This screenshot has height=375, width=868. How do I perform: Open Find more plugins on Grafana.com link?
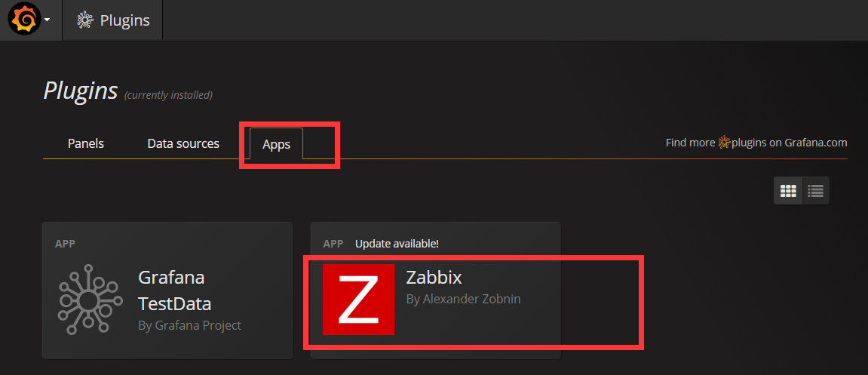[756, 143]
